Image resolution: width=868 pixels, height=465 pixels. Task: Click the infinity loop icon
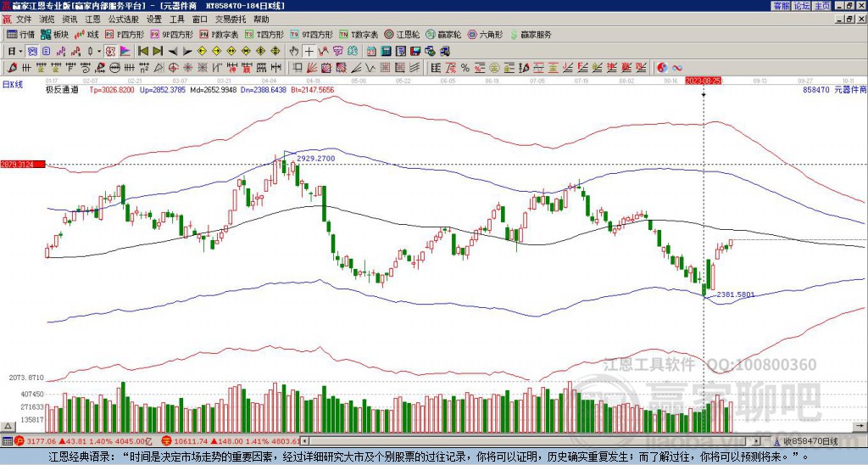[677, 68]
